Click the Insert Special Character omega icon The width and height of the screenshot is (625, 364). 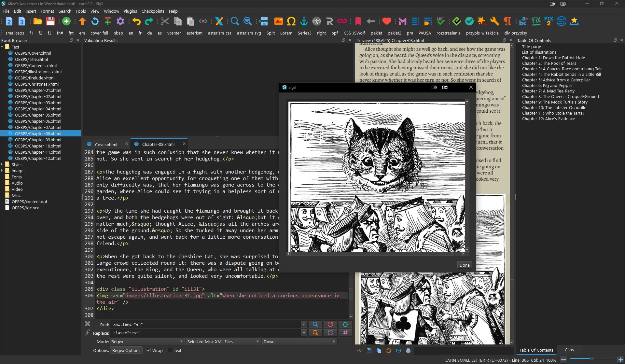pyautogui.click(x=291, y=21)
